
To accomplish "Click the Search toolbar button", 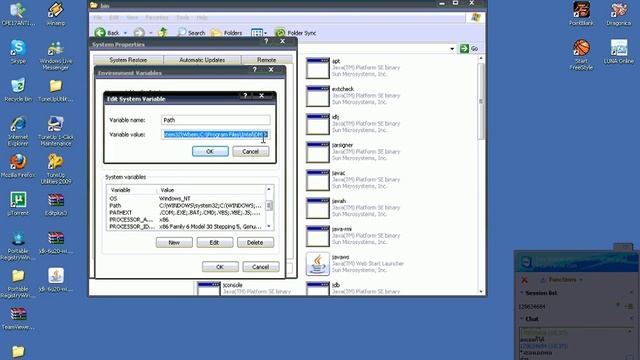I will tap(191, 33).
